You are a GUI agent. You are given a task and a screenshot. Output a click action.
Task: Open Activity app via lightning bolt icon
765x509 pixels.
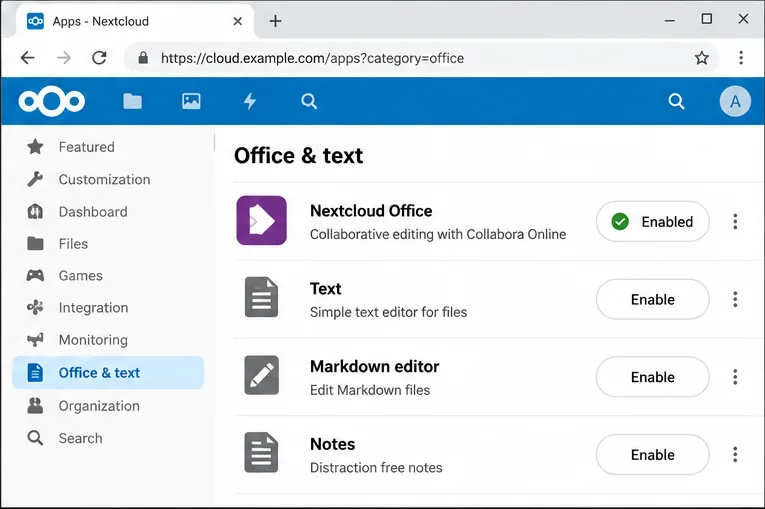(x=250, y=101)
